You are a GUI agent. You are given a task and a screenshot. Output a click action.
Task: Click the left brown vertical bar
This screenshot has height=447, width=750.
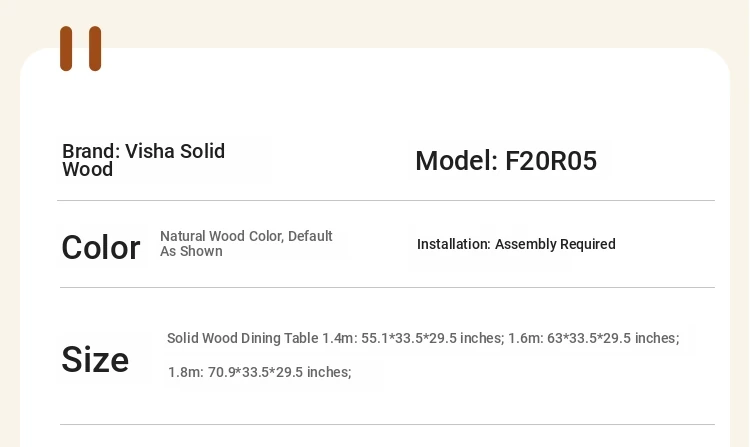tap(66, 48)
